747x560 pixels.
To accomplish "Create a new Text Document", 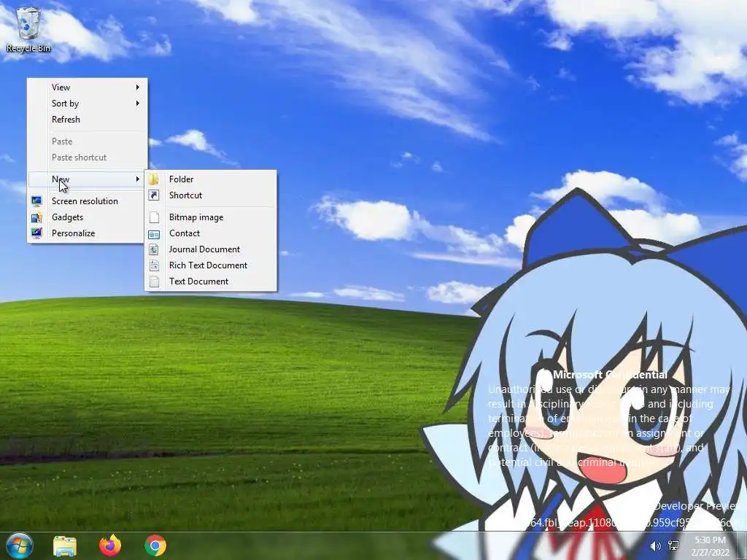I will tap(211, 281).
